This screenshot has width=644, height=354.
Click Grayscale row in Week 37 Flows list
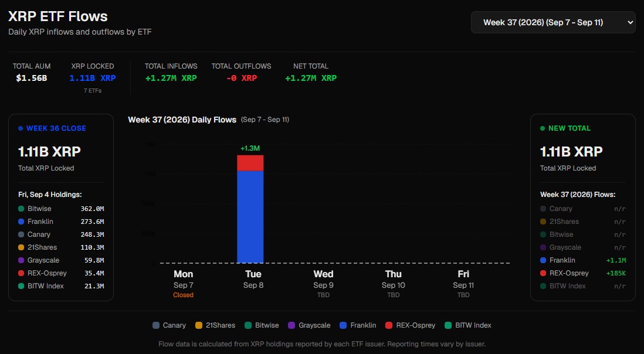pyautogui.click(x=583, y=247)
